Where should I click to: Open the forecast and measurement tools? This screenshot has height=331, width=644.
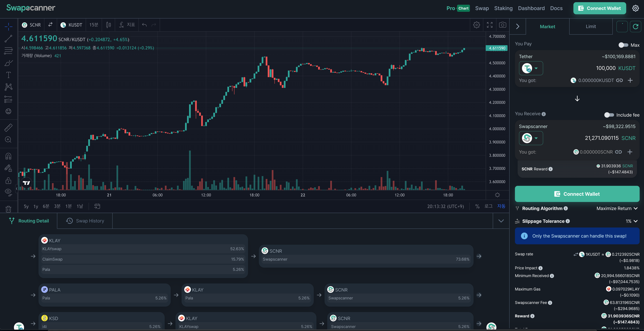click(9, 99)
